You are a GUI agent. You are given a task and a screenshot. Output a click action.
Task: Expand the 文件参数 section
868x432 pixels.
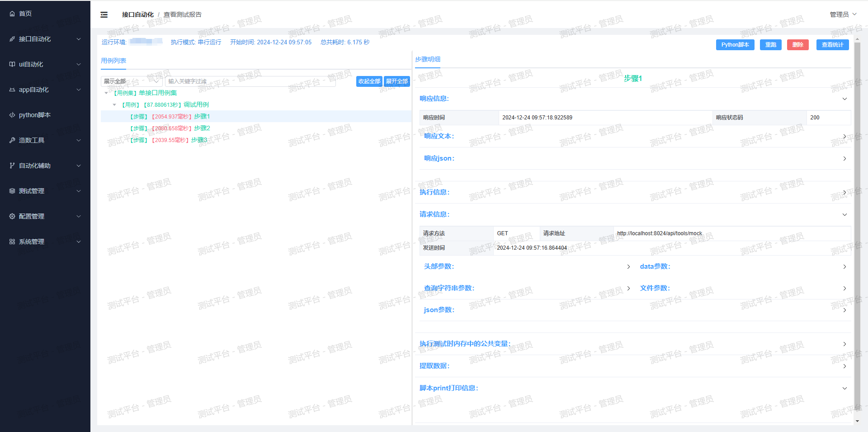[844, 288]
